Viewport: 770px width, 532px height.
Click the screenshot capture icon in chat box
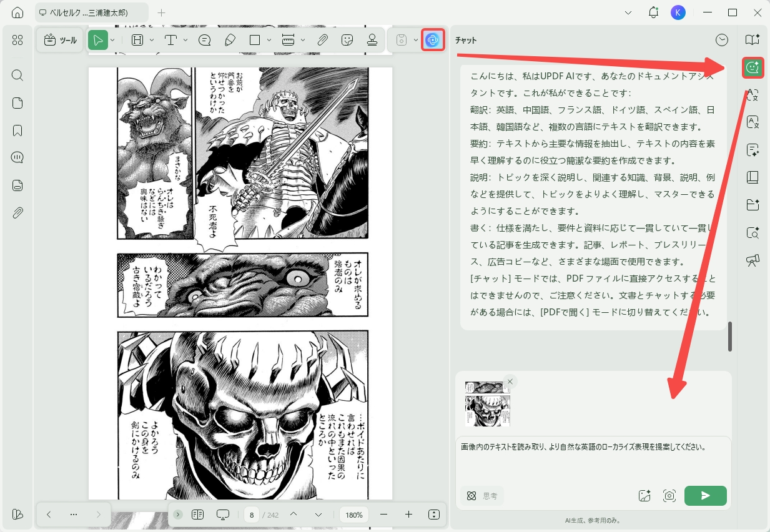(669, 495)
